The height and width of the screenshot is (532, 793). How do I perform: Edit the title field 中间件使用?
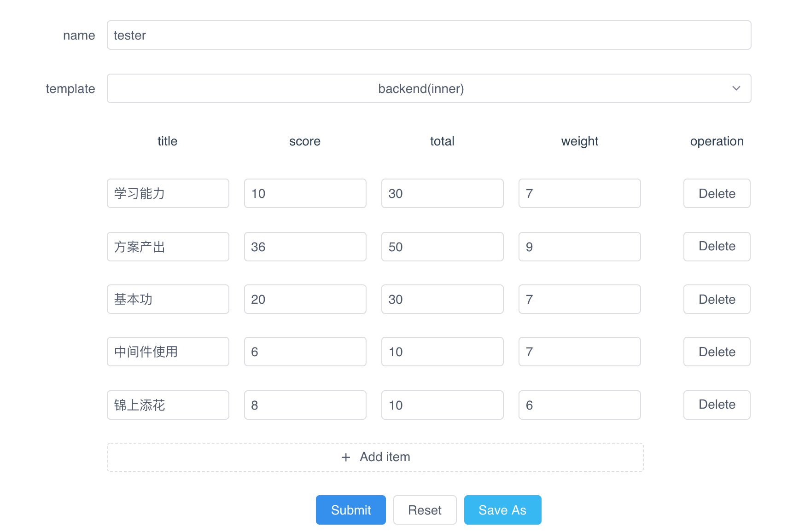coord(168,352)
